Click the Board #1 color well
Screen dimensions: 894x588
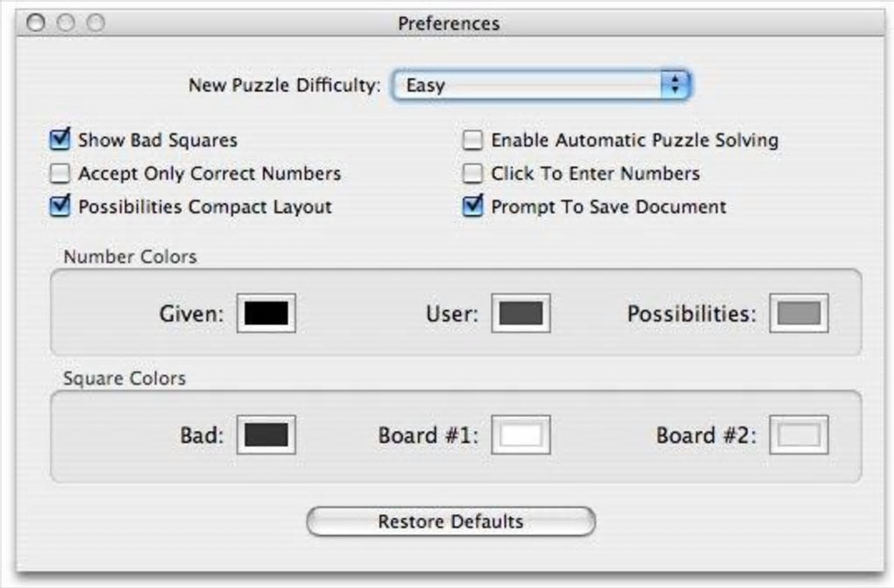(521, 435)
